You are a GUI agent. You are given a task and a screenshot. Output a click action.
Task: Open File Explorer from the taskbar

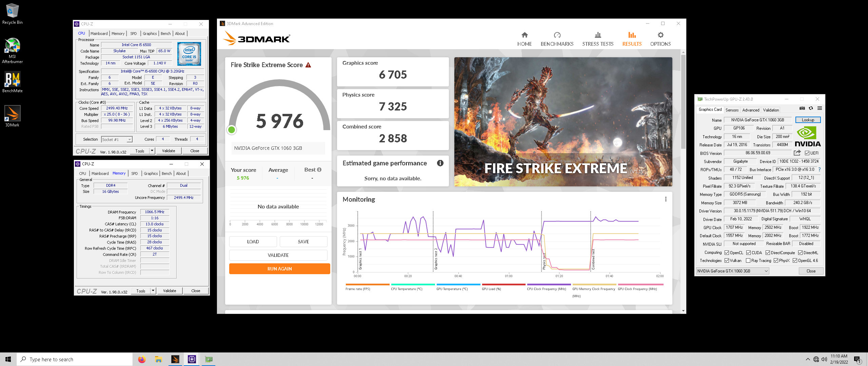[158, 359]
